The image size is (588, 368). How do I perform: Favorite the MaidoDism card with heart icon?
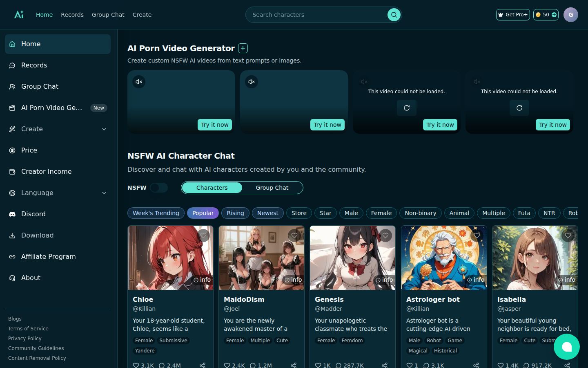pos(294,235)
